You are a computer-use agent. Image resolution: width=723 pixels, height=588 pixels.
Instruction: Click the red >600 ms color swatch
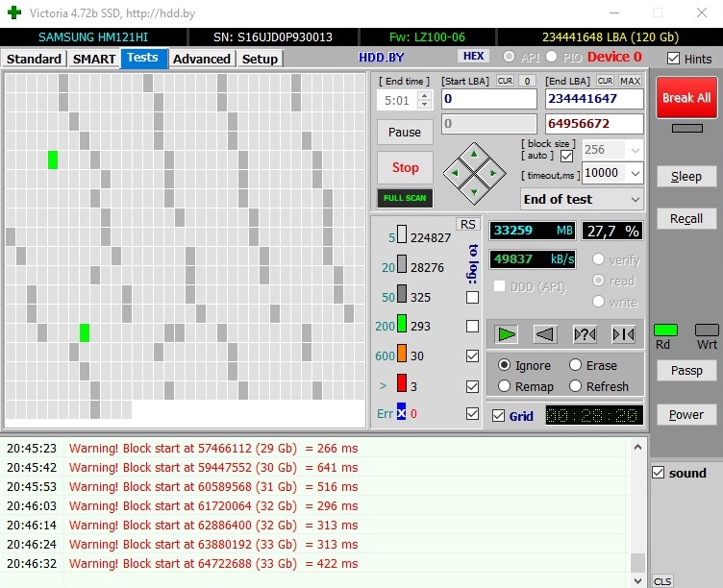point(402,383)
